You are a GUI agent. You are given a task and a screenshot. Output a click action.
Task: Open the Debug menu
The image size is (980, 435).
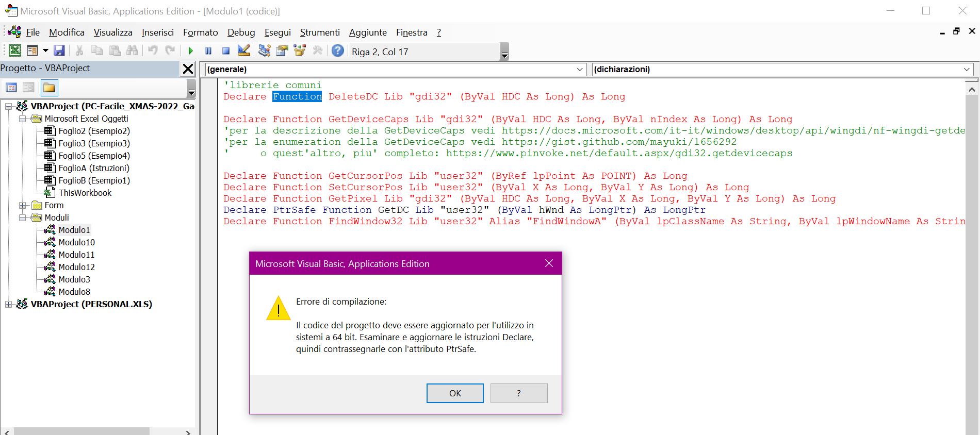[x=241, y=32]
